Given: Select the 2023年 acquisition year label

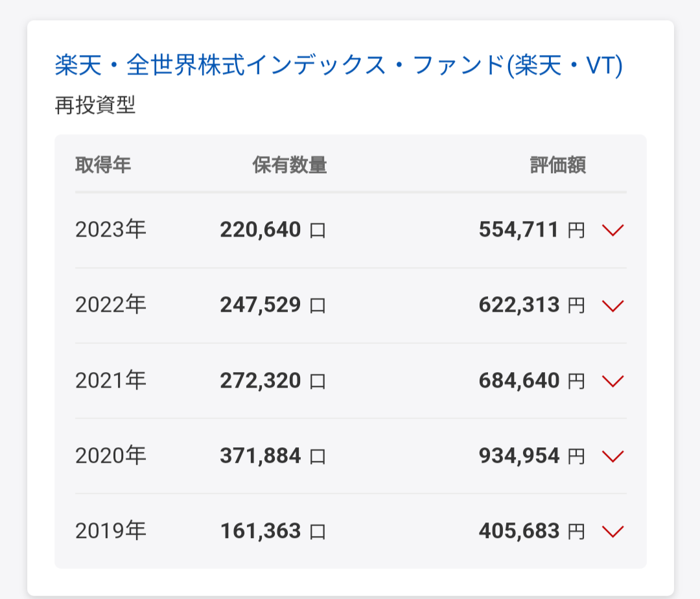Looking at the screenshot, I should point(111,229).
